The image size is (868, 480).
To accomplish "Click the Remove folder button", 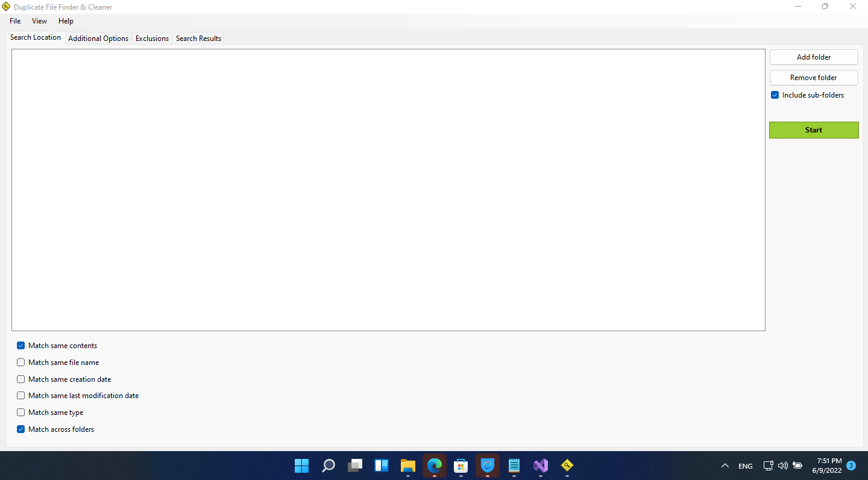I will click(814, 78).
